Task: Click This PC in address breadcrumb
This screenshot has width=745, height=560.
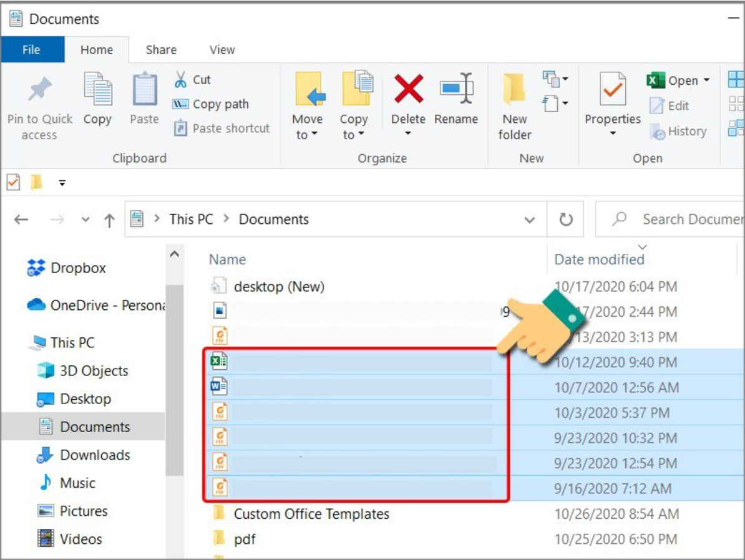Action: point(191,219)
